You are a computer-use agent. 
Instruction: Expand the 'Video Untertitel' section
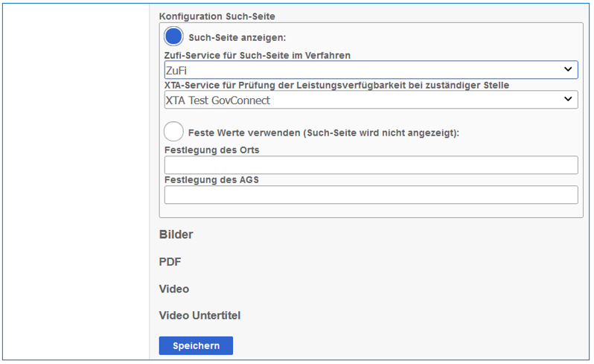[199, 316]
